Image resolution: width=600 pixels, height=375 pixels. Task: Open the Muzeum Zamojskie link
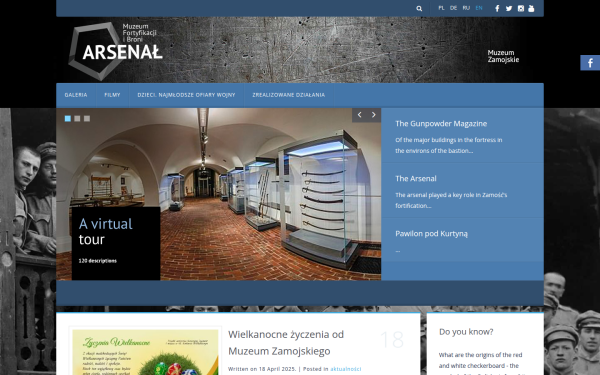click(503, 56)
